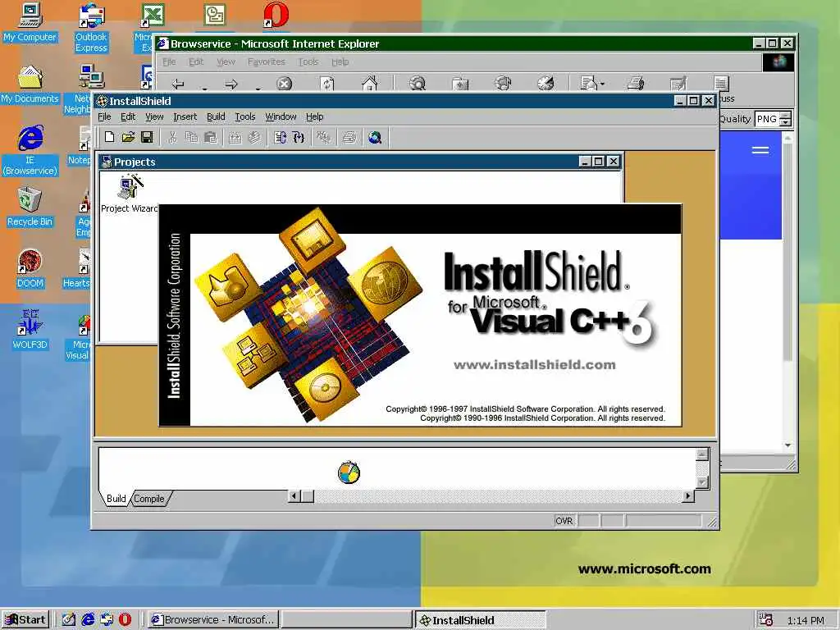Click the Cut scissors icon in InstallShield toolbar
Screen dimensions: 840x630
point(172,138)
